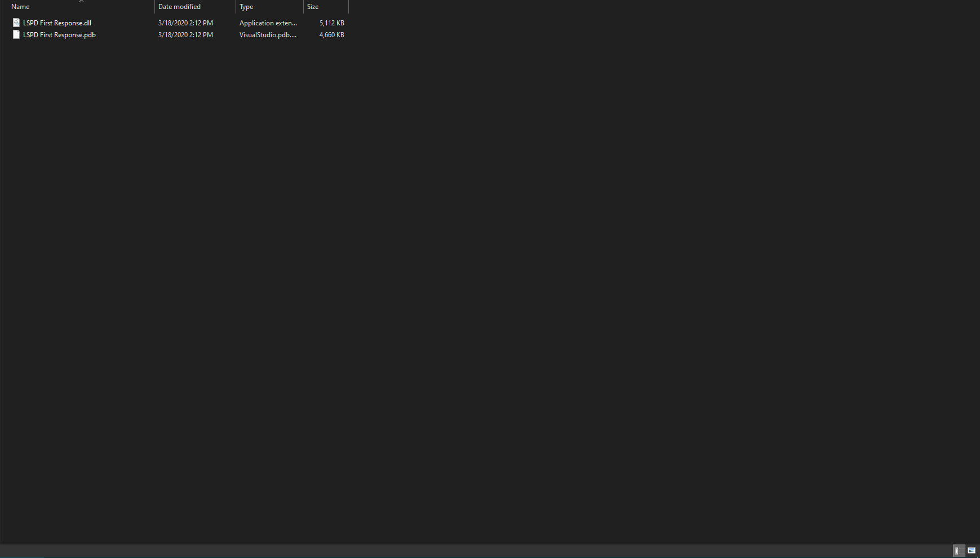980x558 pixels.
Task: Sort files by the Date modified column
Action: pyautogui.click(x=195, y=7)
